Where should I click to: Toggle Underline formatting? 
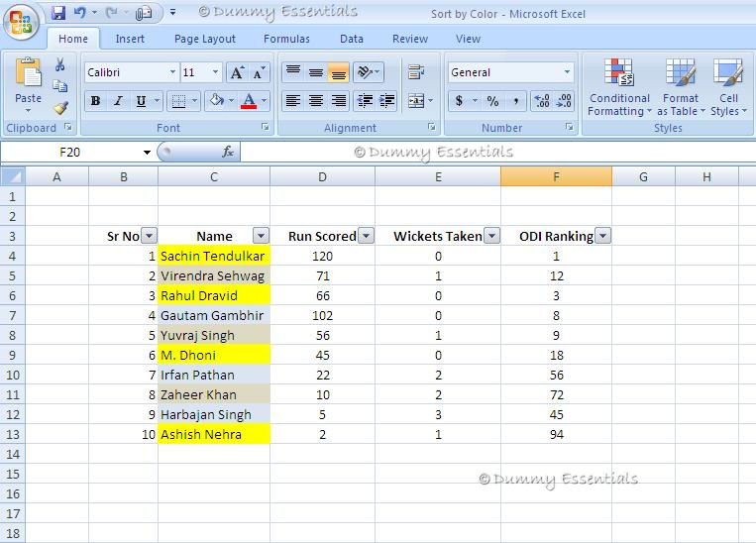141,101
